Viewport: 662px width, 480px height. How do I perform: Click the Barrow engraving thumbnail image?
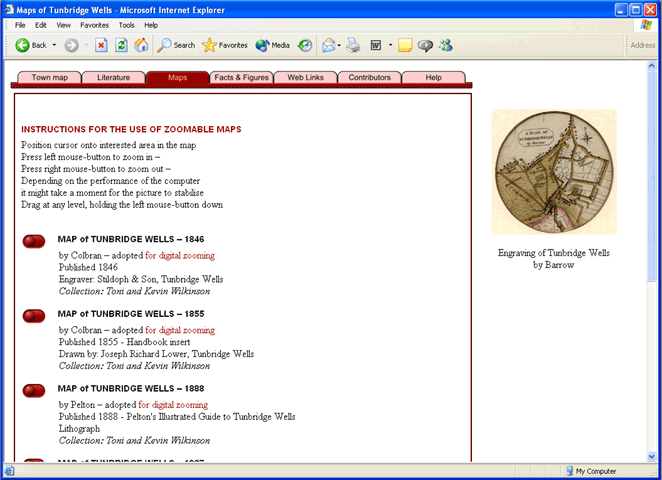coord(553,172)
